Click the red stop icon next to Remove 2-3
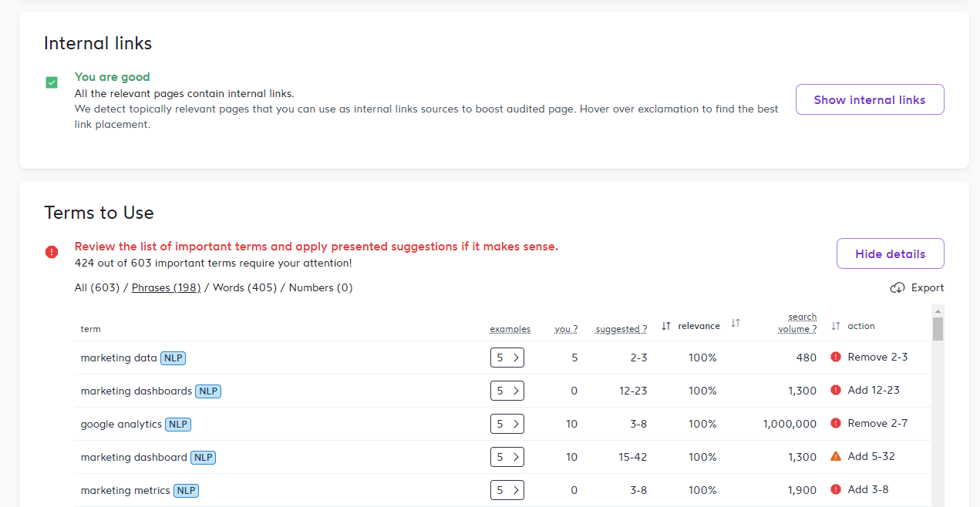 point(837,357)
